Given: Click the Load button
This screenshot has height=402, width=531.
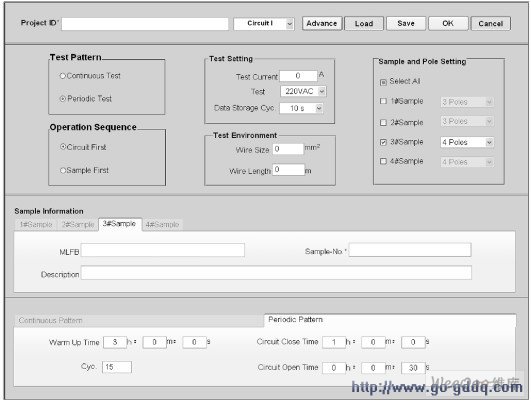Looking at the screenshot, I should tap(364, 24).
